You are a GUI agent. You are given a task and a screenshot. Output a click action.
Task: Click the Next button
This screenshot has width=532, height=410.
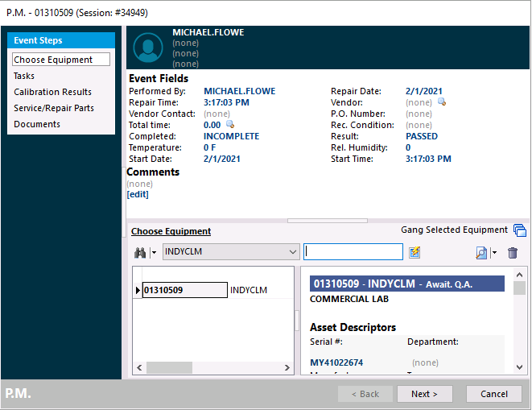[424, 394]
